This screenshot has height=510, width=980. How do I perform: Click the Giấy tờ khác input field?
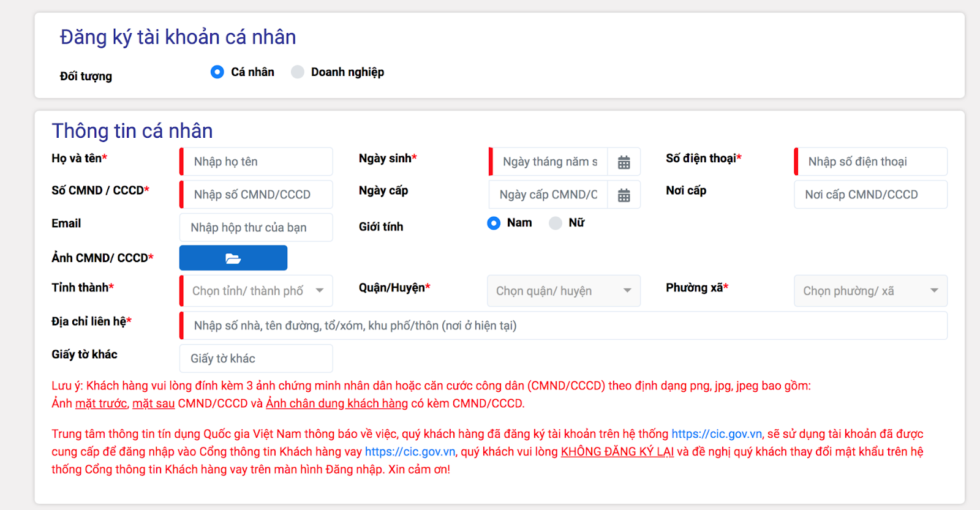pyautogui.click(x=256, y=358)
